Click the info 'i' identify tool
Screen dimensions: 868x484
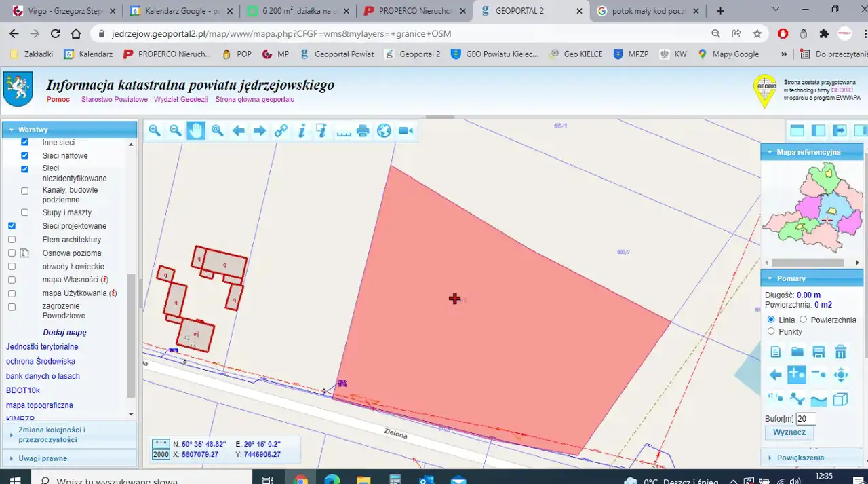pos(302,131)
